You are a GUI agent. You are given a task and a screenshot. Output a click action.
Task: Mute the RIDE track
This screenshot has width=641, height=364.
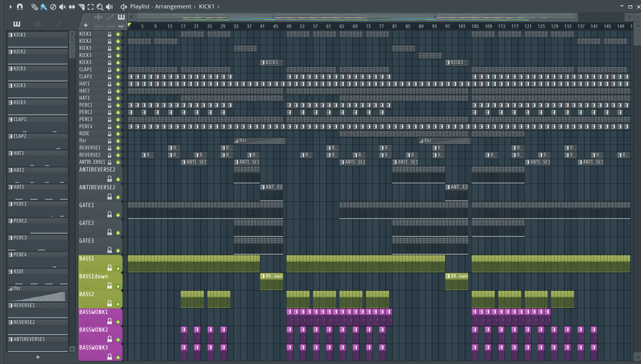118,134
